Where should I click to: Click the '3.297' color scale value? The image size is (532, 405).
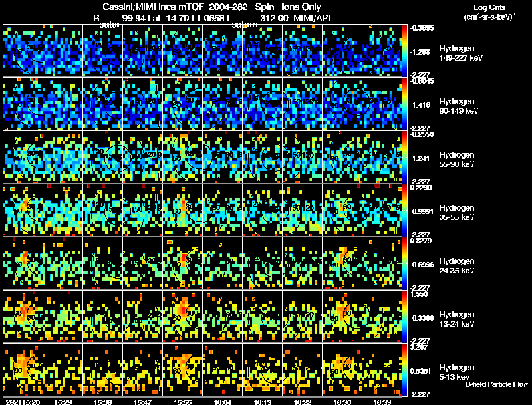420,347
